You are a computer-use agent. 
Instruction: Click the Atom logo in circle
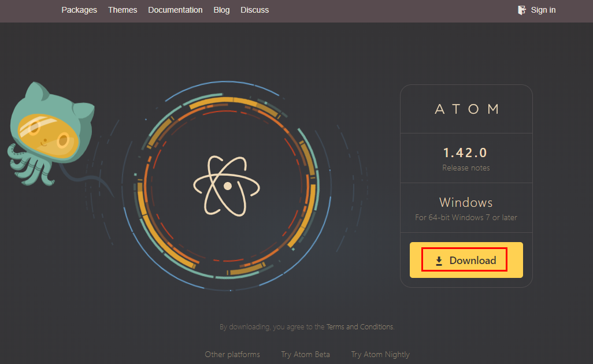click(227, 186)
